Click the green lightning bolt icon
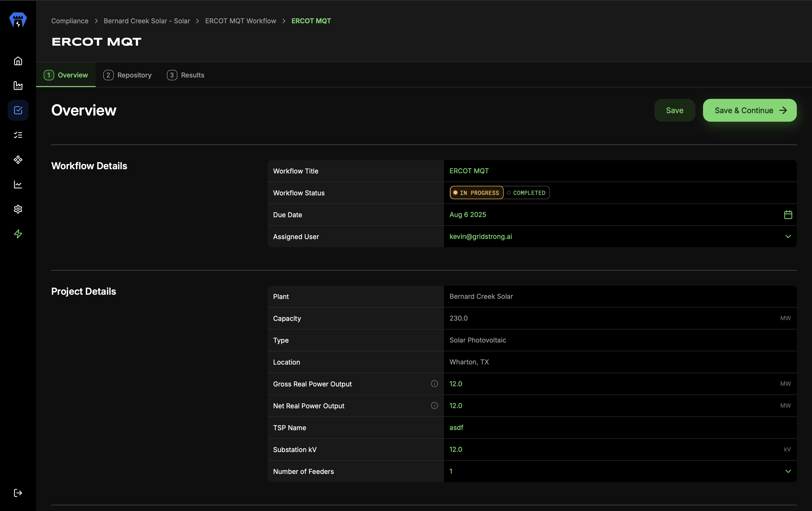Viewport: 812px width, 511px height. pos(18,234)
